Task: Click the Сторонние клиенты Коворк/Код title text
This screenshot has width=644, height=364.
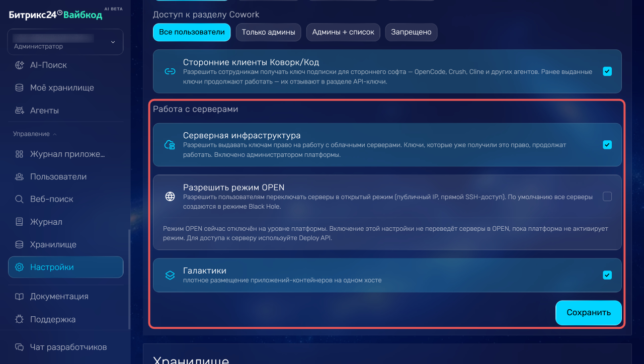Action: click(251, 62)
